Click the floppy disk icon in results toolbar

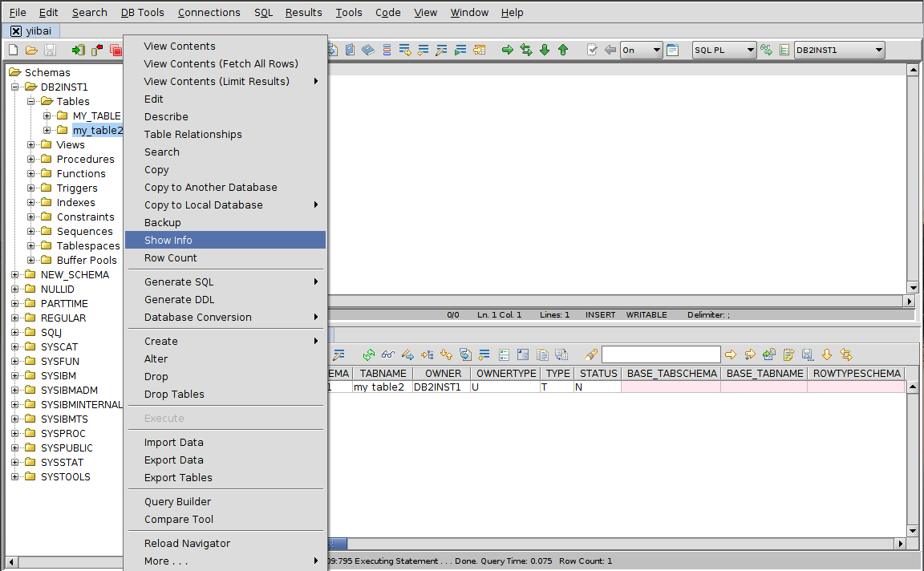808,354
